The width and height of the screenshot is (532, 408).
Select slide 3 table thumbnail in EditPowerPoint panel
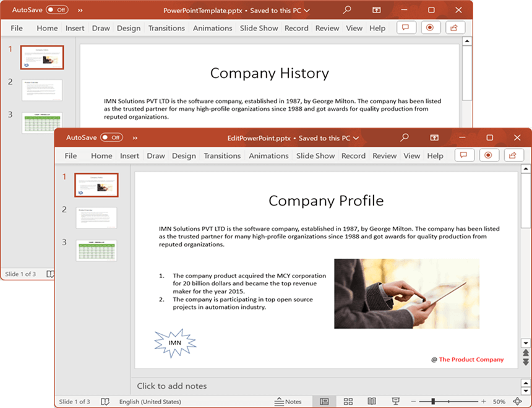click(x=97, y=251)
